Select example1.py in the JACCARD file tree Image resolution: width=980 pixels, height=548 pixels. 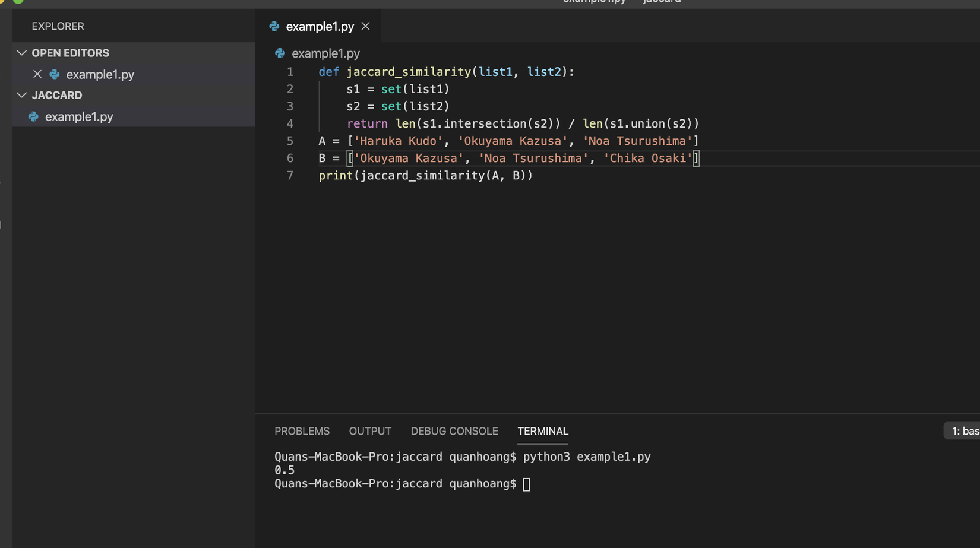[x=79, y=116]
